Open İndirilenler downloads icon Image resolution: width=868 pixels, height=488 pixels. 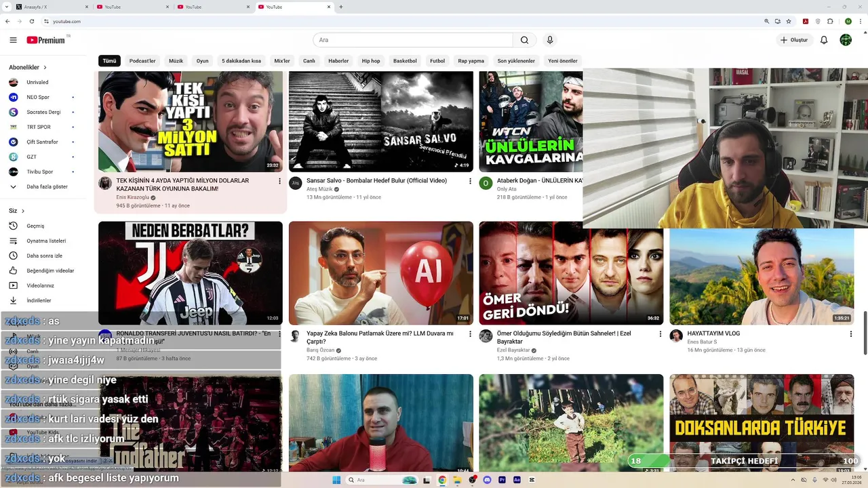pos(13,300)
